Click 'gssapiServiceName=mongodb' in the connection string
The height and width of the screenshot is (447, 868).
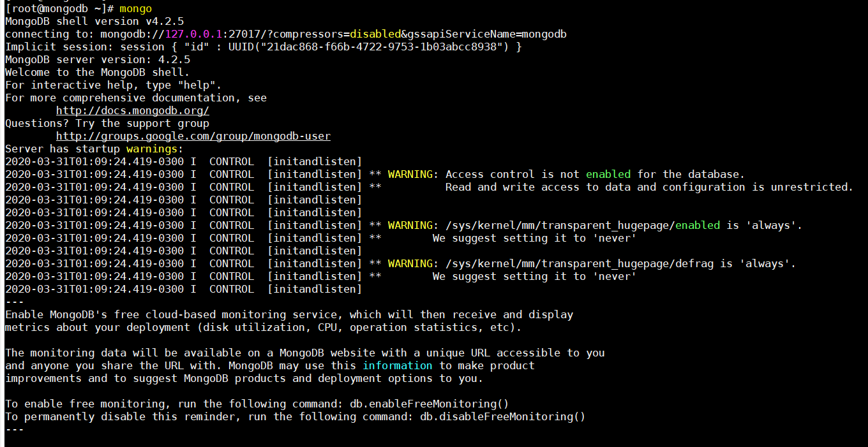point(487,34)
